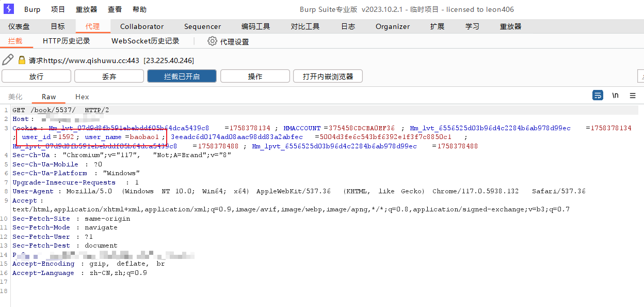Open the 操作 action button

(255, 76)
